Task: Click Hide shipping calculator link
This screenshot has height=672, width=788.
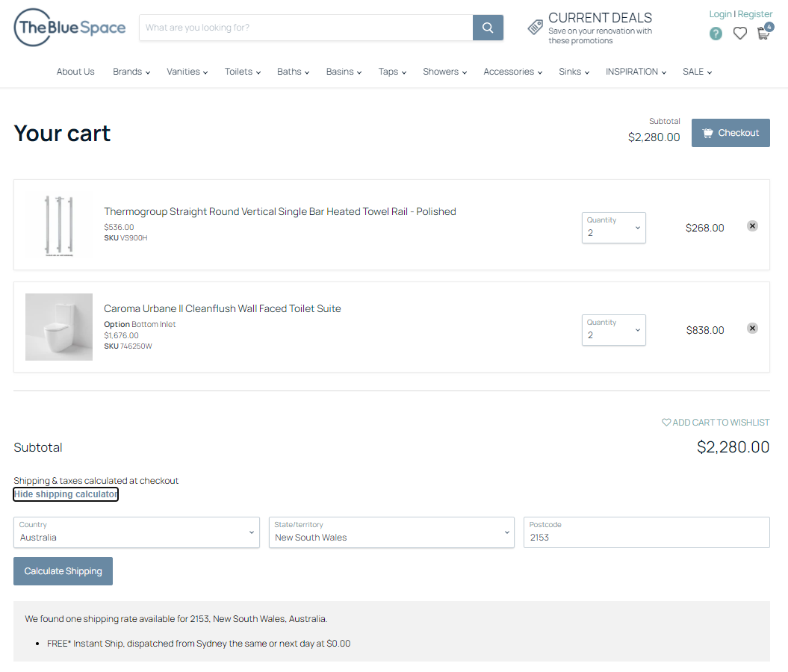Action: (x=66, y=494)
